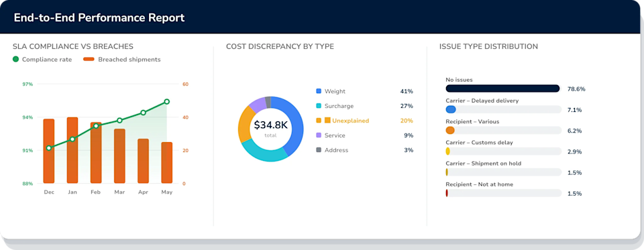The width and height of the screenshot is (644, 250).
Task: Click the Carrier – Delayed delivery bar
Action: [504, 109]
